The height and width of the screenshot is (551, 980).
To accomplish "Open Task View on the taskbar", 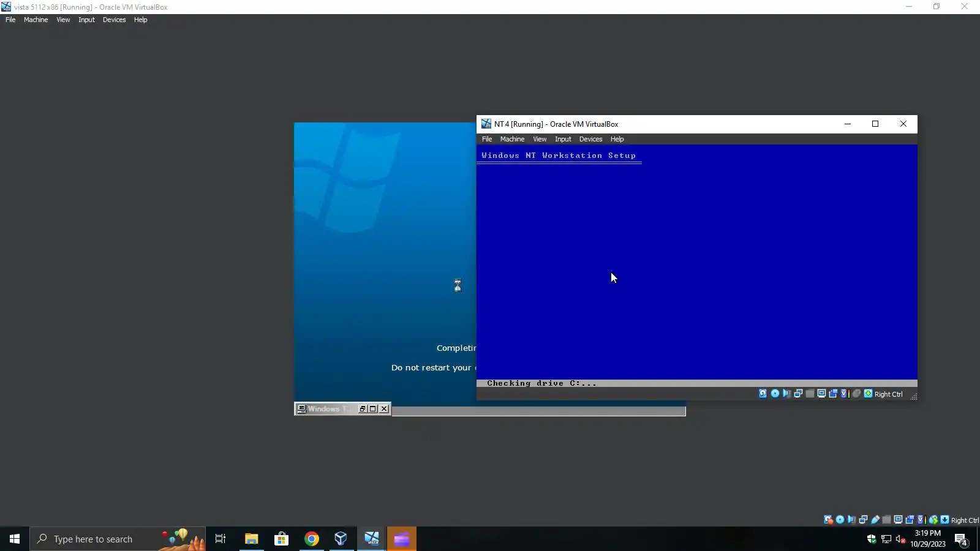I will tap(221, 539).
